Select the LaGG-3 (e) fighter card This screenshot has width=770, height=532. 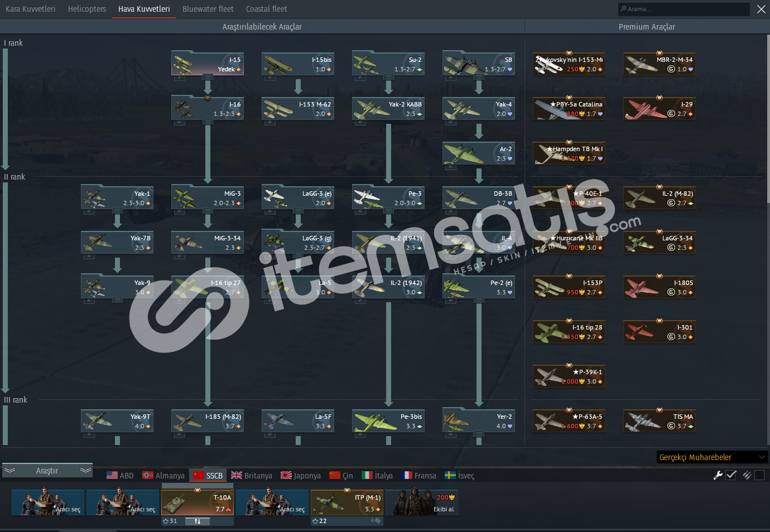(x=298, y=199)
